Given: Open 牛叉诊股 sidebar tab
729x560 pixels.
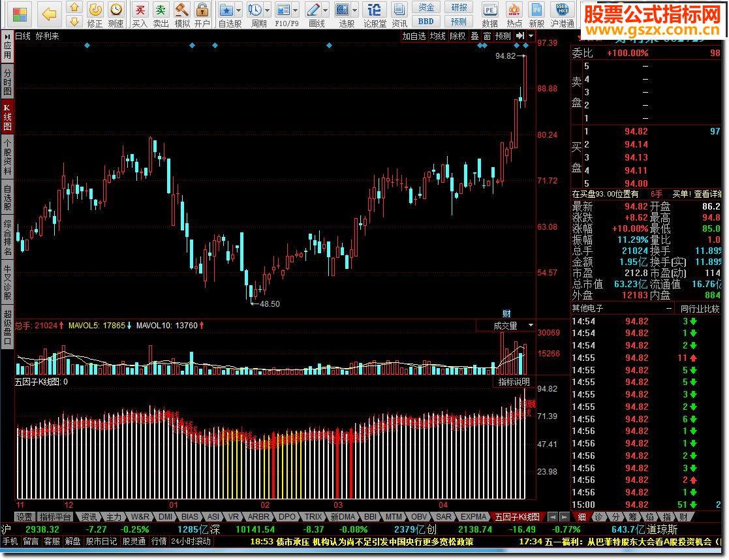Looking at the screenshot, I should (7, 283).
